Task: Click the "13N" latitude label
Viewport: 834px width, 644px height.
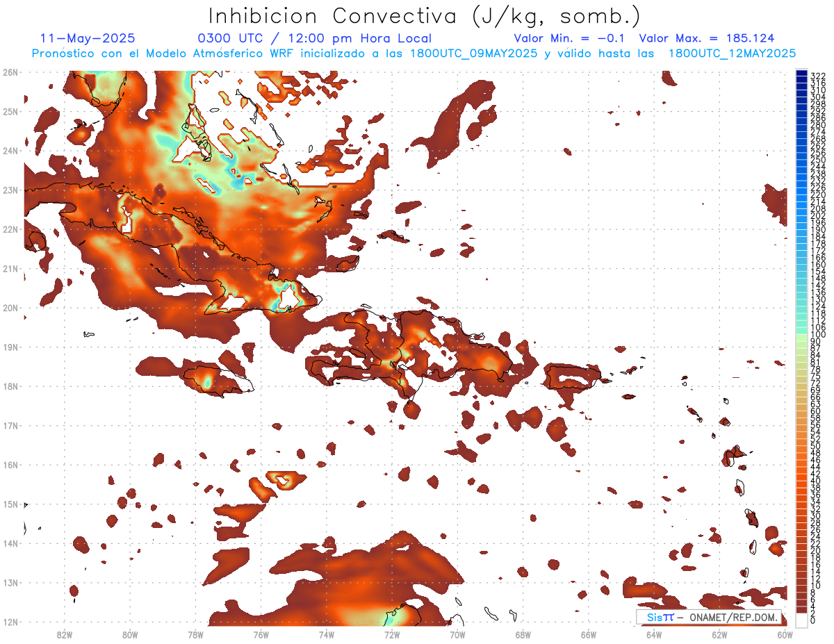Action: [x=10, y=582]
